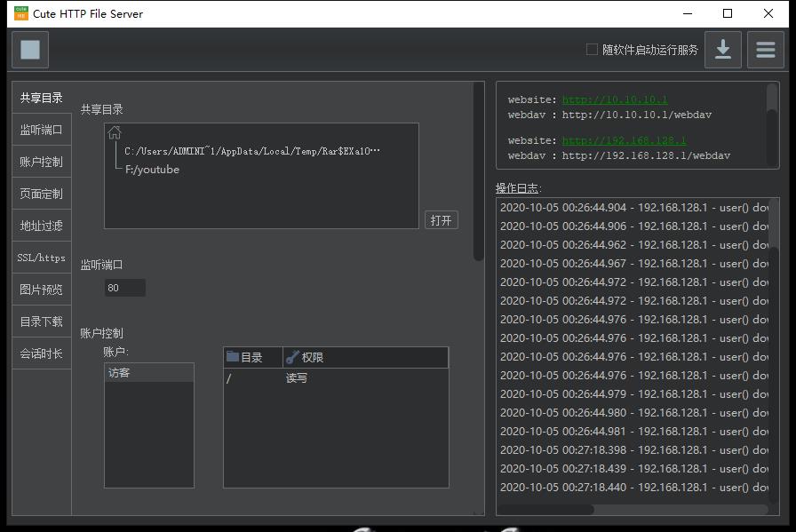Click the home icon in shared directory tree
Screen dimensions: 796x532
pyautogui.click(x=115, y=133)
